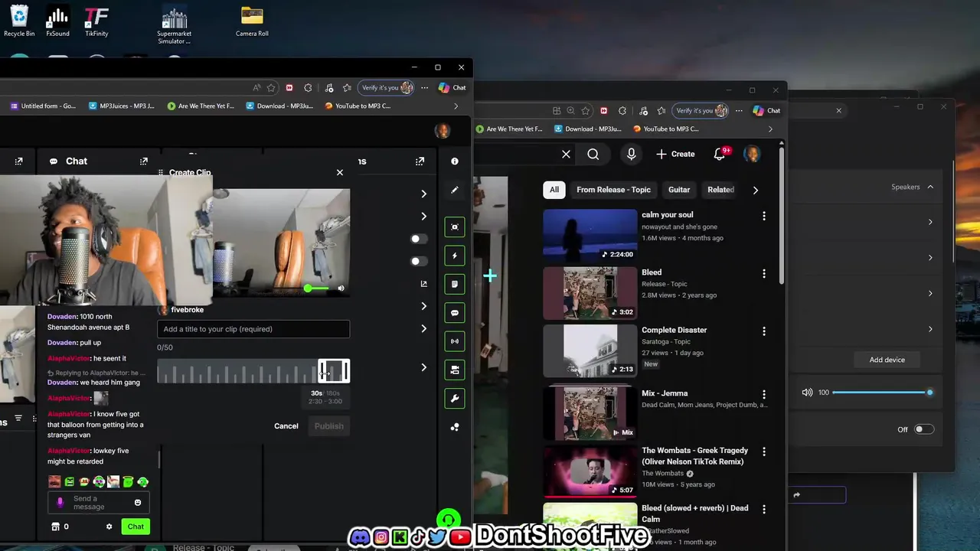Cancel the clip creation
Viewport: 980px width, 551px height.
(286, 426)
